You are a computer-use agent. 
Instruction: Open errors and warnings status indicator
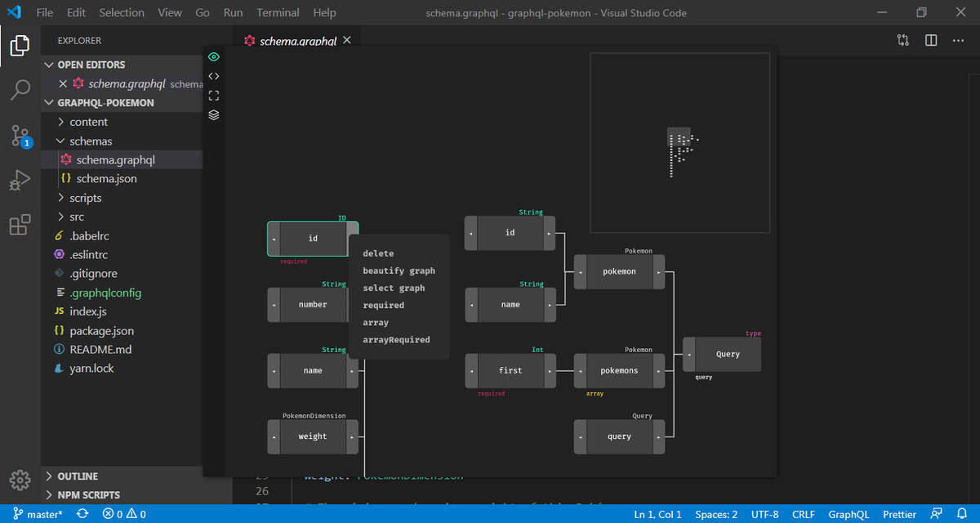pyautogui.click(x=124, y=514)
